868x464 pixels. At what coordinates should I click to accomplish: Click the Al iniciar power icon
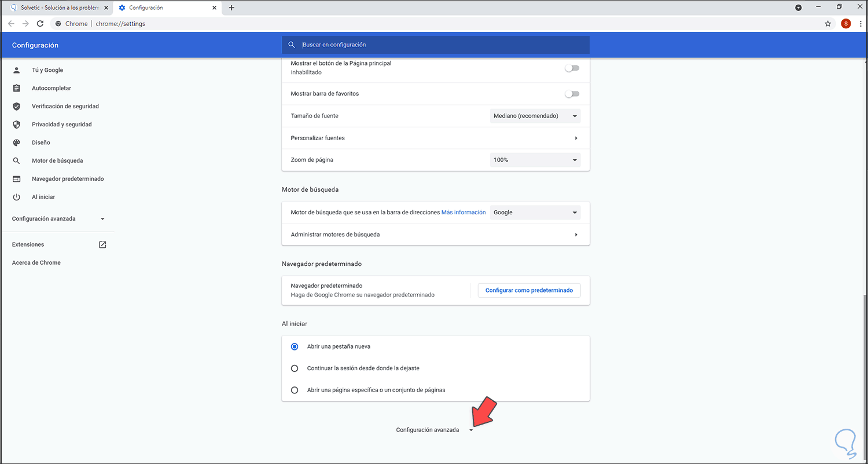(x=16, y=197)
